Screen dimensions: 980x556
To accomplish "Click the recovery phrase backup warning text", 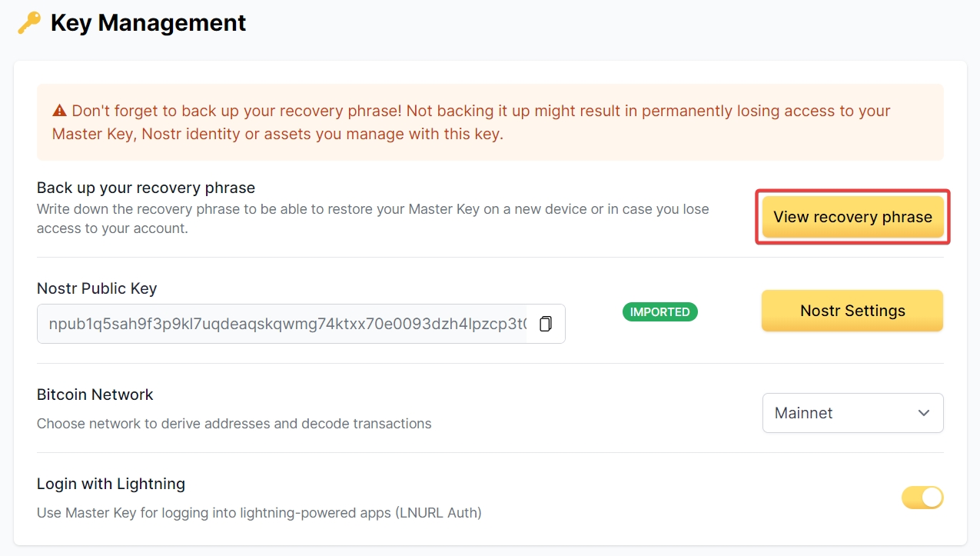I will click(x=470, y=122).
